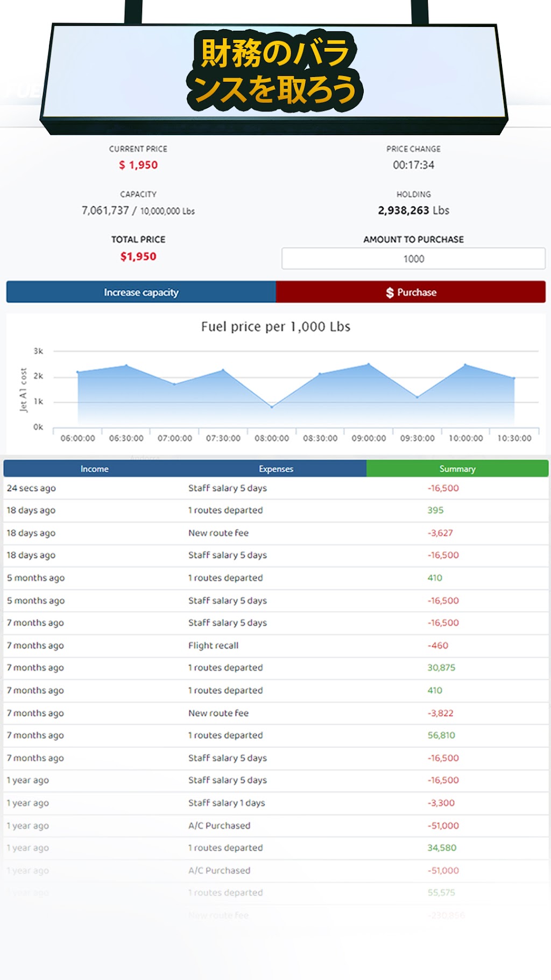The width and height of the screenshot is (551, 980).
Task: Select the chart point at 09:00:00
Action: (369, 365)
